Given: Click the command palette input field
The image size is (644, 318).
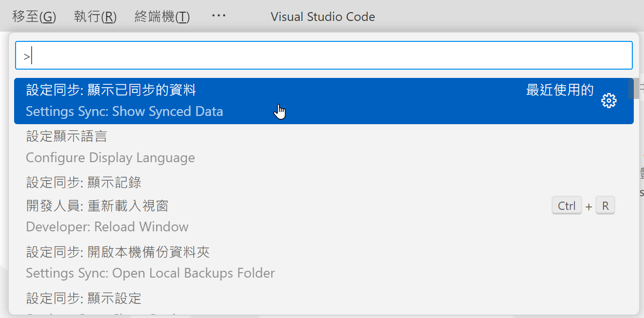Looking at the screenshot, I should [x=324, y=55].
